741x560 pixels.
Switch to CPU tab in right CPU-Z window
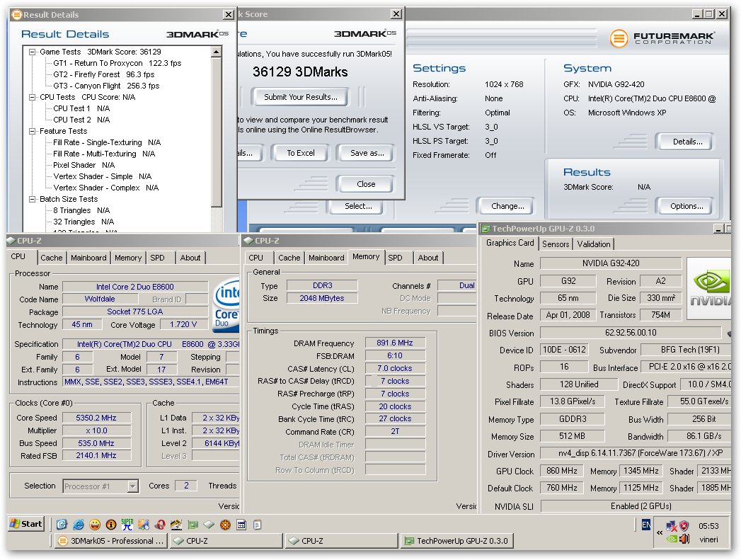255,258
